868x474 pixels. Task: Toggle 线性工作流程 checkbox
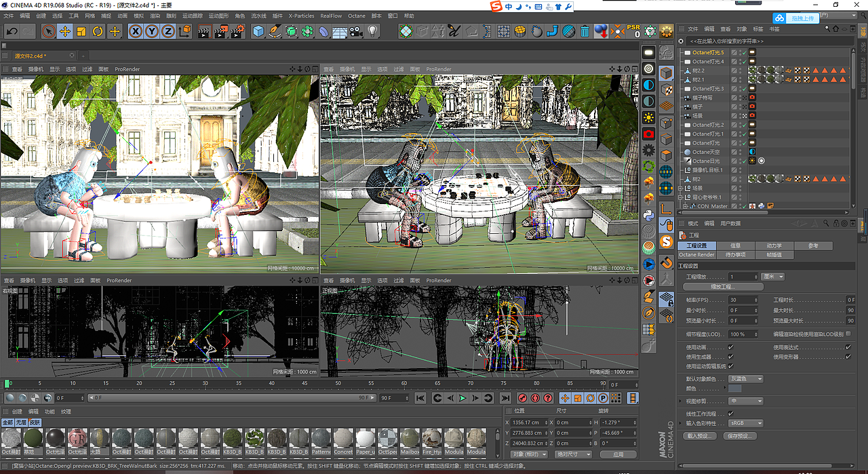730,414
